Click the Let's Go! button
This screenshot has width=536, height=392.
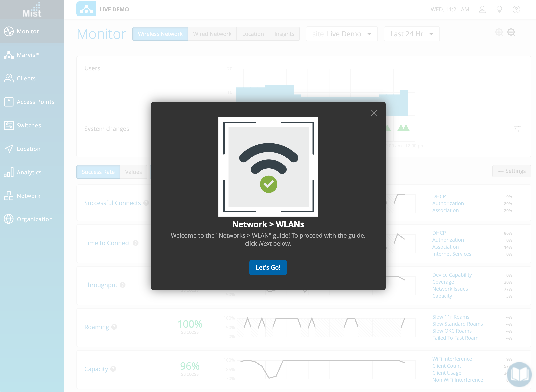[268, 268]
